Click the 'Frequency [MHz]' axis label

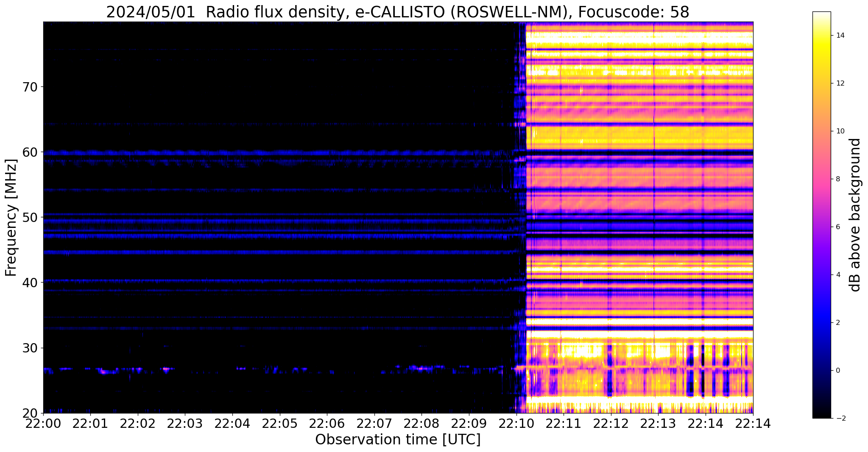click(11, 217)
